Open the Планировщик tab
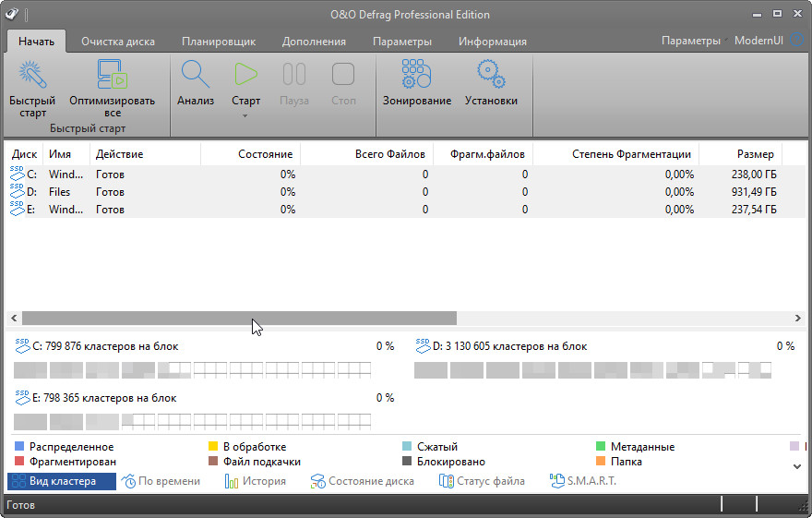The image size is (812, 518). [219, 42]
